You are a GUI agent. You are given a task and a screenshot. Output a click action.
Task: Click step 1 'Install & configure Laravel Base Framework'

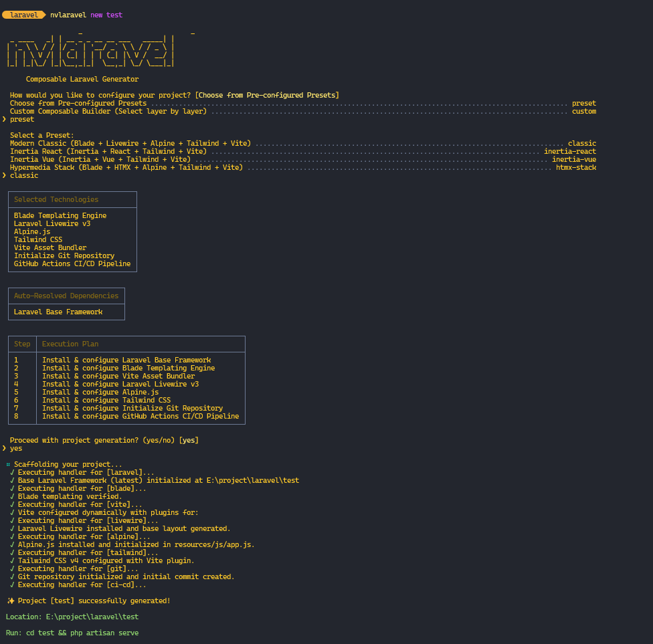[x=126, y=360]
